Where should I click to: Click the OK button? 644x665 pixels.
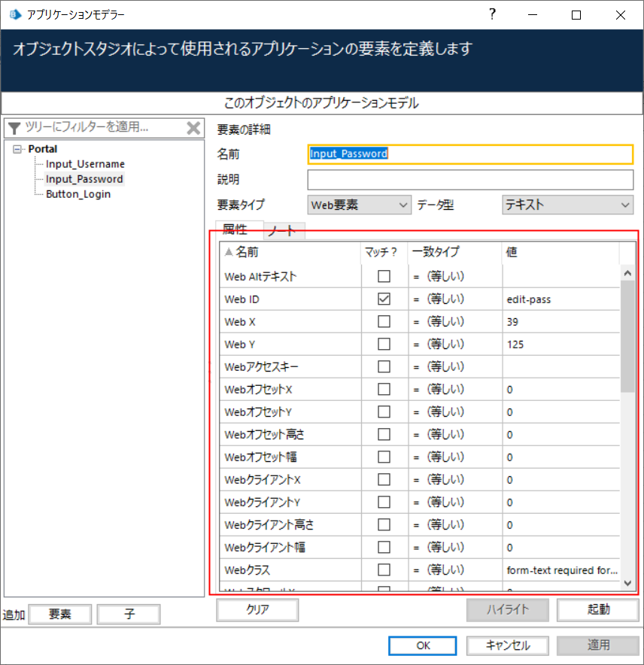(422, 645)
